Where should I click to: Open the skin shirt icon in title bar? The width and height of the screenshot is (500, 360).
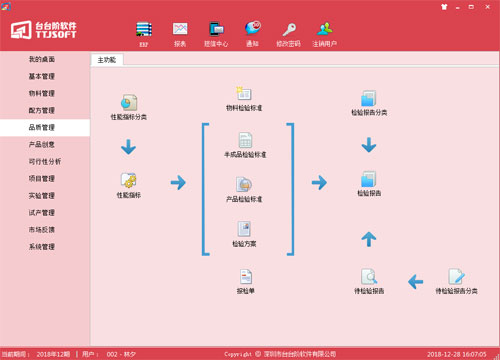444,7
